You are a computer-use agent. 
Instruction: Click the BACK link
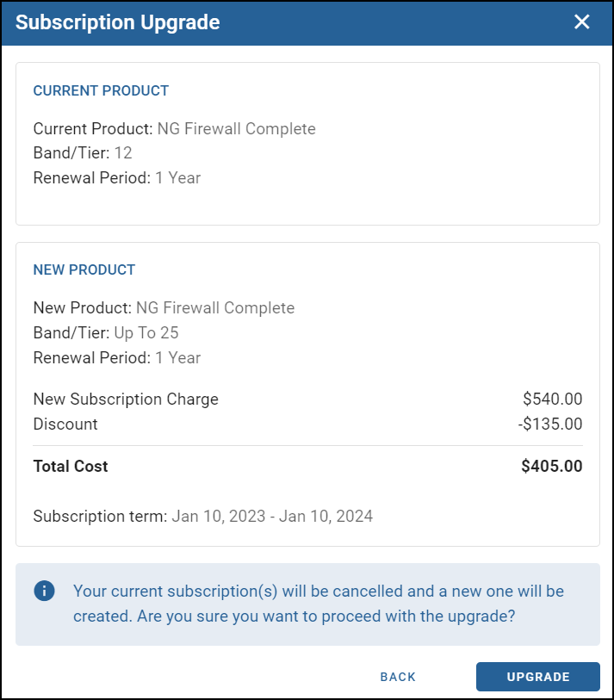click(x=397, y=677)
